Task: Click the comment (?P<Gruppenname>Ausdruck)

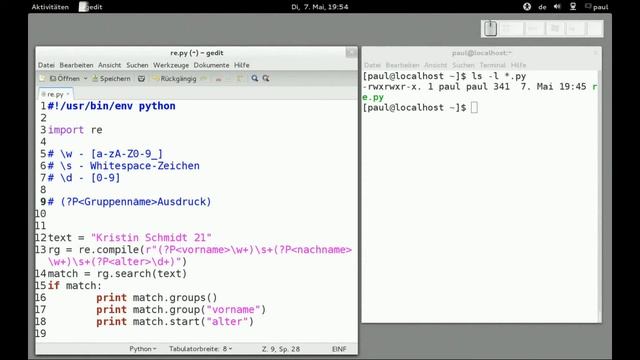Action: tap(136, 202)
